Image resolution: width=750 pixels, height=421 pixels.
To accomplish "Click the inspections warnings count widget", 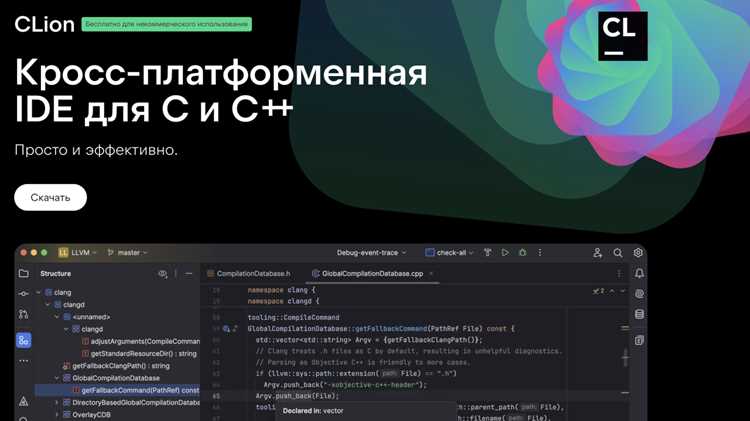I will pyautogui.click(x=598, y=291).
